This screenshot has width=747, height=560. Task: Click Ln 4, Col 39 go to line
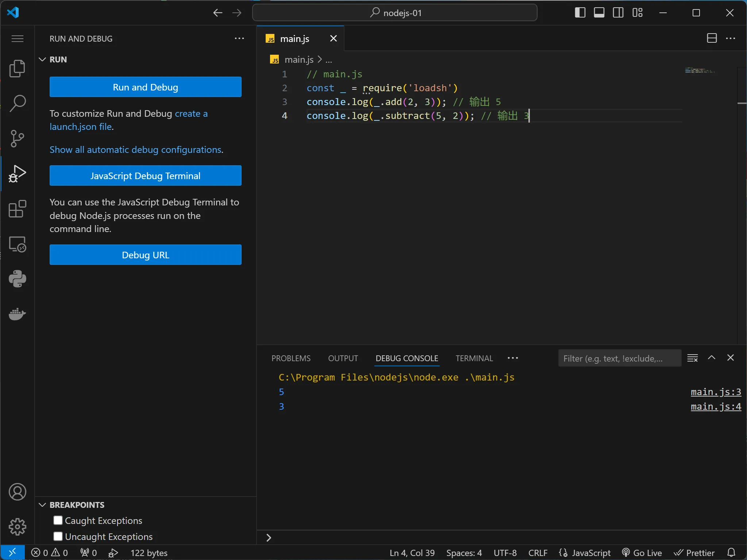pyautogui.click(x=412, y=553)
